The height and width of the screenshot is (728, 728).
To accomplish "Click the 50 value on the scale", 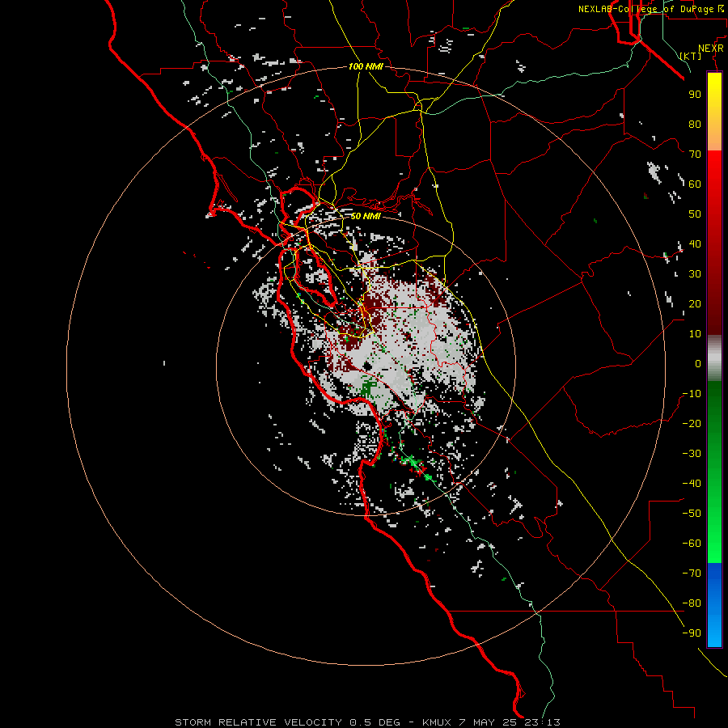I will click(x=695, y=214).
